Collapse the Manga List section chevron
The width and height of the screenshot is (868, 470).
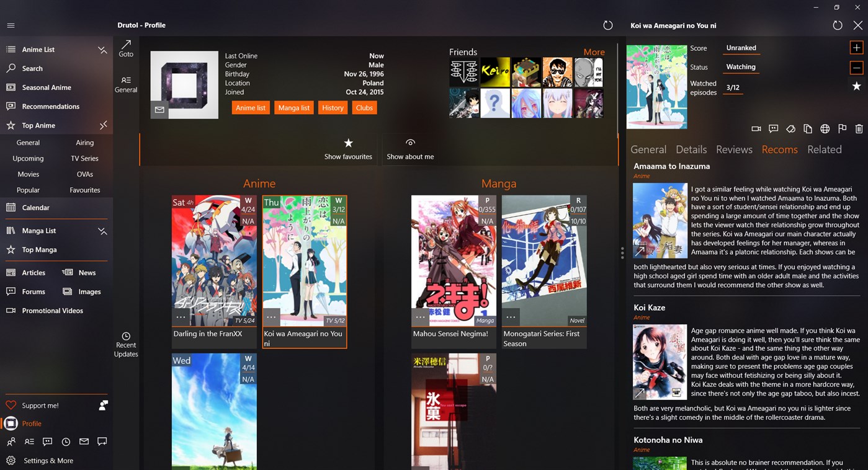point(102,230)
